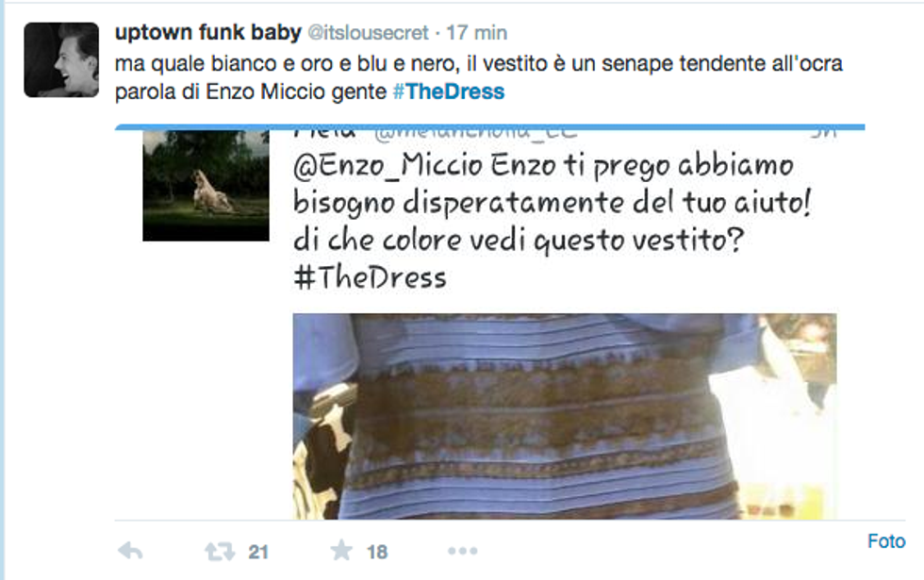Follow the blue #TheDress hashtag
The image size is (924, 580).
(449, 91)
